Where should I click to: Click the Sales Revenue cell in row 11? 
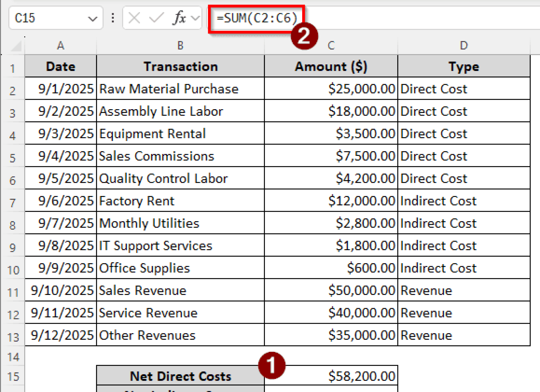point(142,290)
